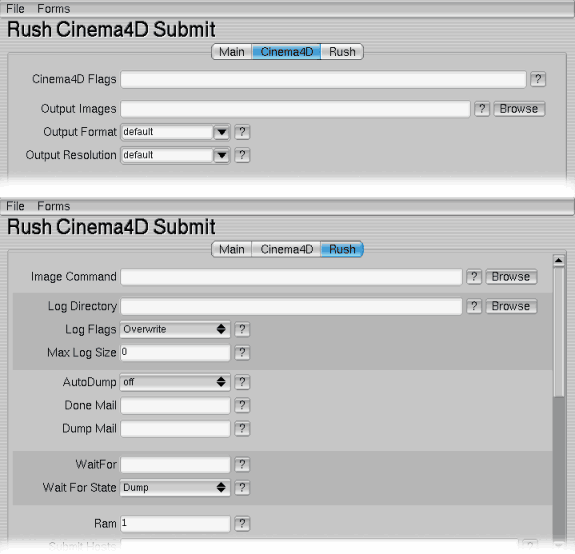The image size is (575, 554).
Task: Browse for Log Directory
Action: pyautogui.click(x=511, y=306)
